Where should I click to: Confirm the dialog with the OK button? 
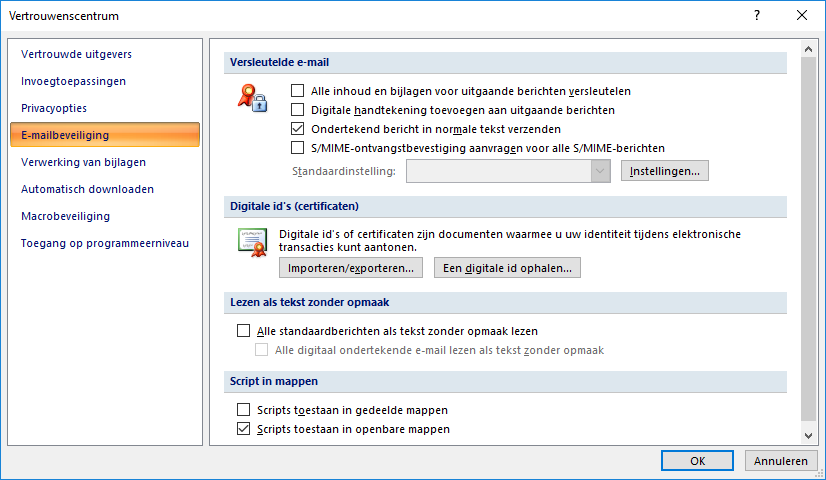tap(697, 461)
